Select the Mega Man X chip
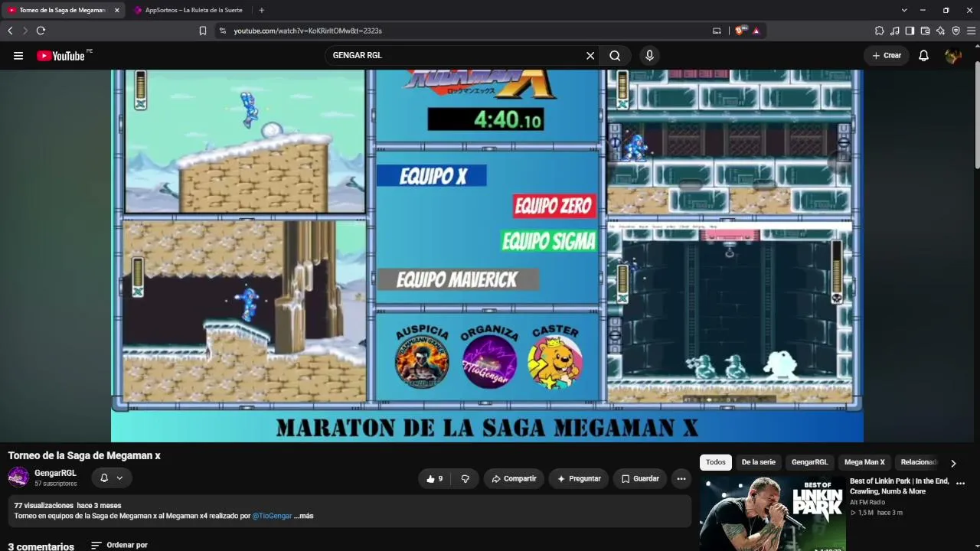This screenshot has height=551, width=980. tap(864, 462)
